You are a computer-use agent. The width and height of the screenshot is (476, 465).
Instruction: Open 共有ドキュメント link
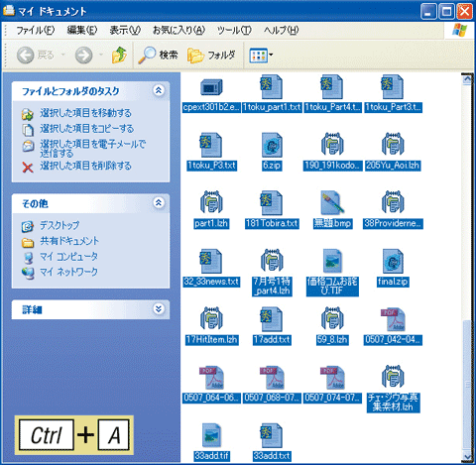click(69, 241)
